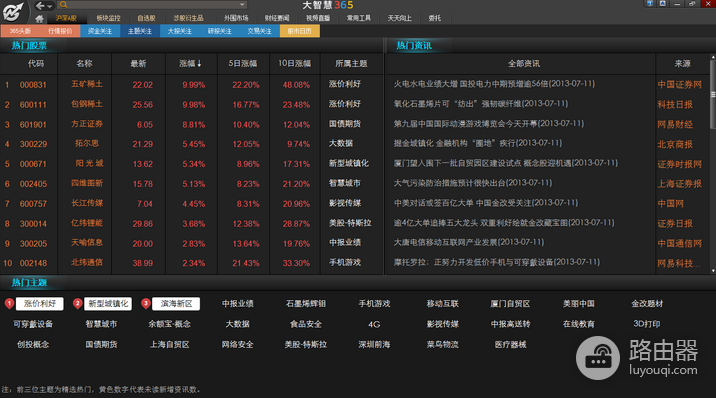Click theme 美股-特斯拉 in row 8

[x=350, y=223]
